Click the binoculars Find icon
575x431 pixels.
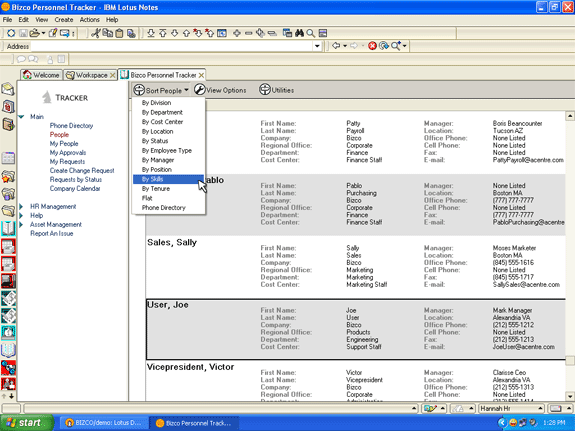point(299,33)
